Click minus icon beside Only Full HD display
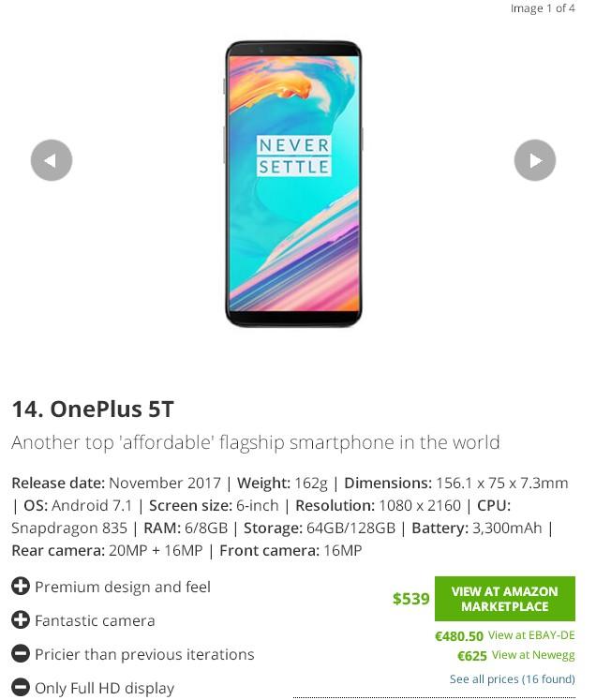This screenshot has width=596, height=700. click(21, 688)
